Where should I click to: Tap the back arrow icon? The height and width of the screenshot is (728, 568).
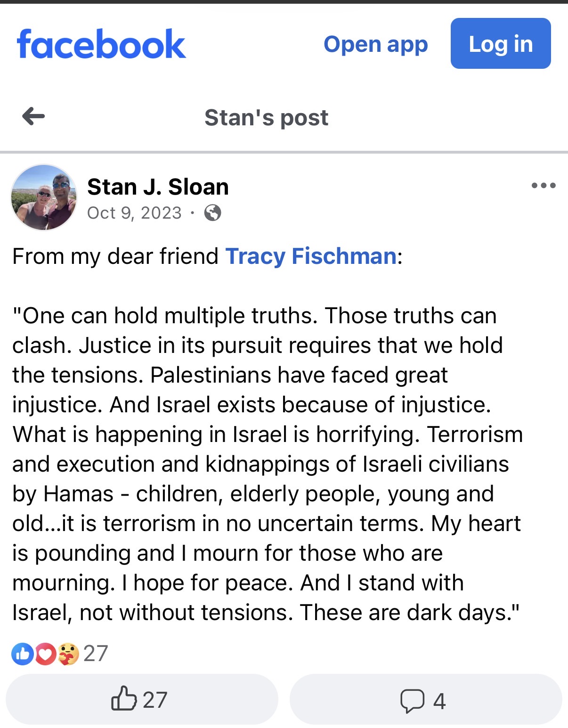[33, 116]
